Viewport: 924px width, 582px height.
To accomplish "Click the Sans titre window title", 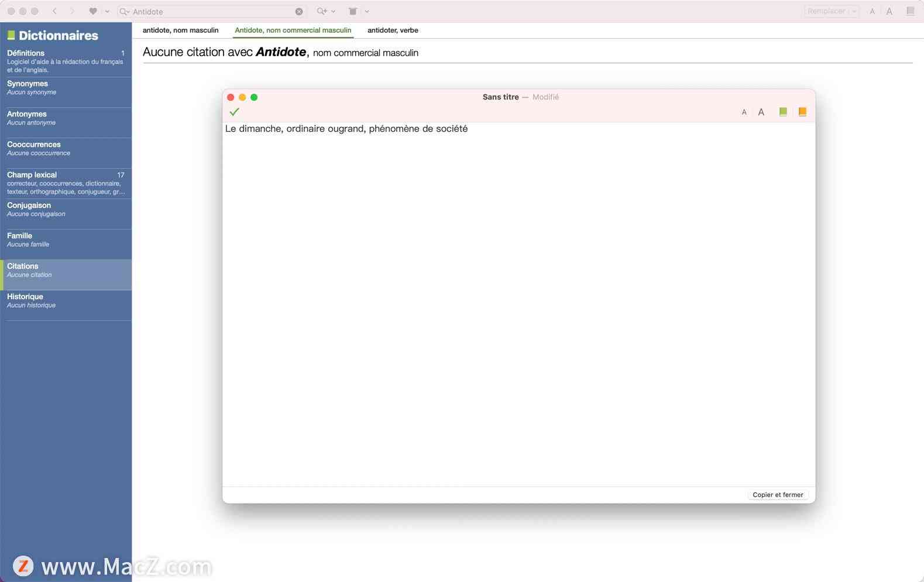I will coord(500,97).
